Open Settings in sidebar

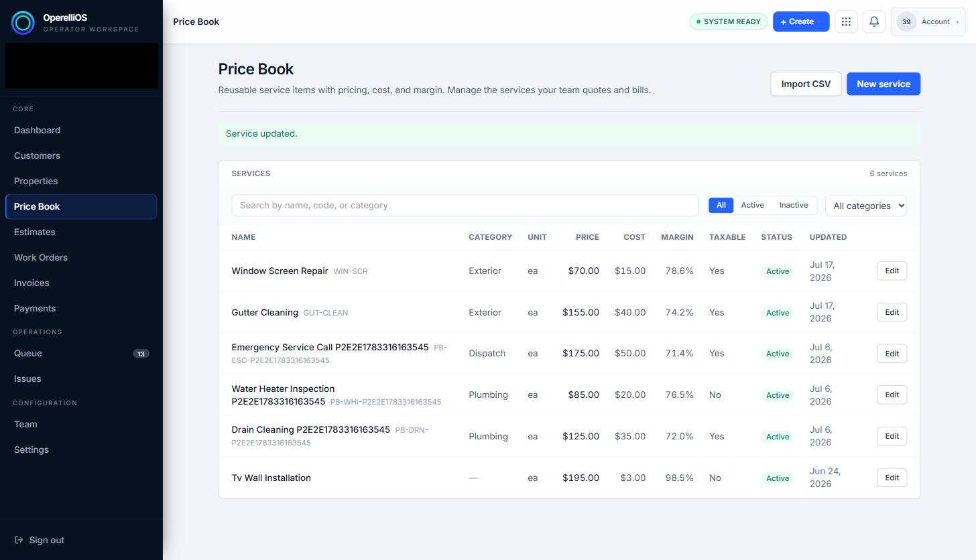tap(81, 449)
